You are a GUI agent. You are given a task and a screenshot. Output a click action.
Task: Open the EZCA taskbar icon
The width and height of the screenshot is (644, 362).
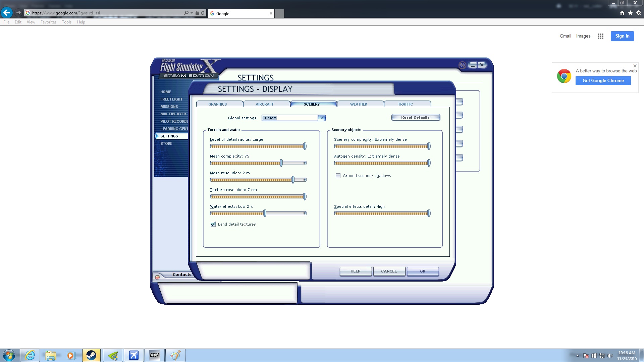pyautogui.click(x=154, y=355)
